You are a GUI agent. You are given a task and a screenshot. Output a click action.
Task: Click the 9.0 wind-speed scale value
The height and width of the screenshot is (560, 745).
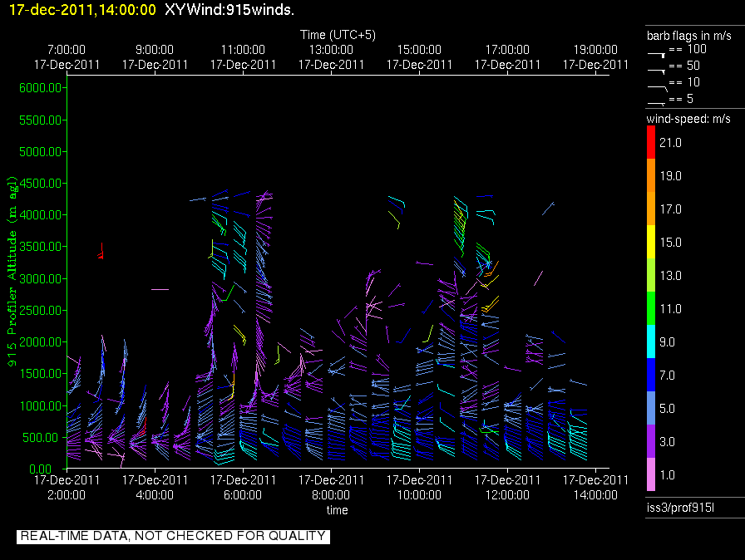(667, 342)
